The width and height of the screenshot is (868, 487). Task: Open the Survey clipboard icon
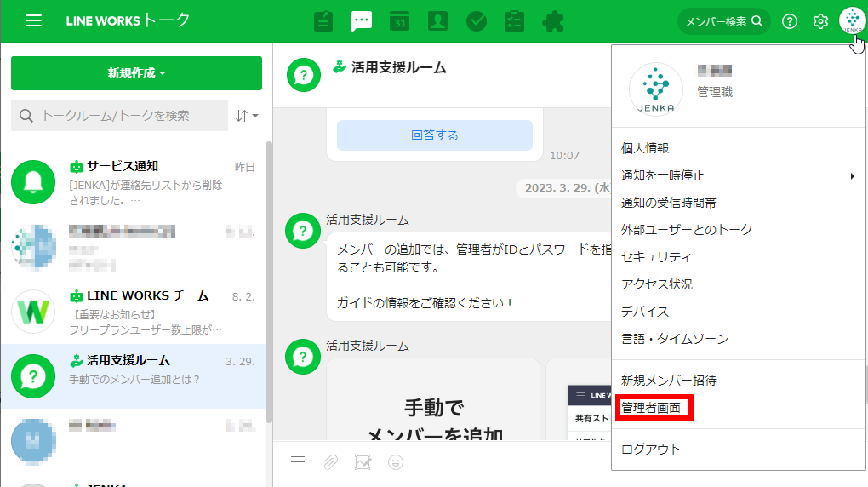(514, 21)
